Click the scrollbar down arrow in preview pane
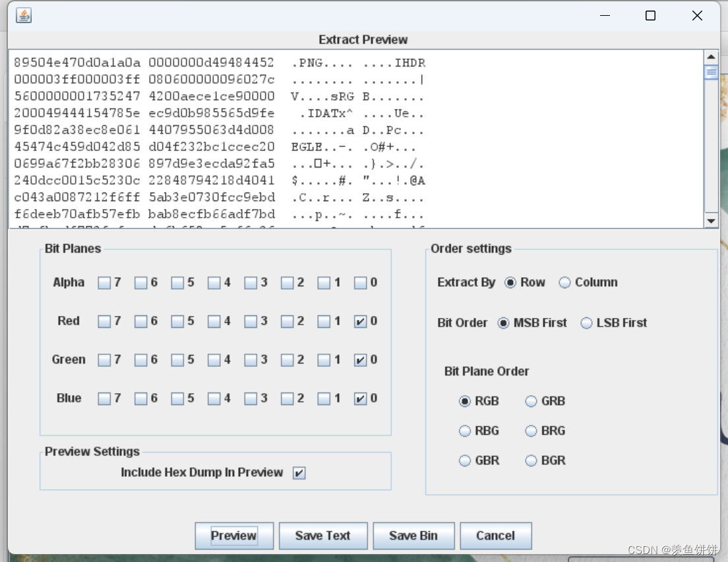This screenshot has height=562, width=728. [713, 222]
